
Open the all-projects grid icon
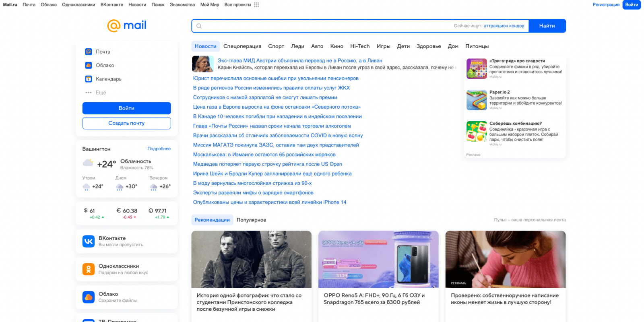256,5
